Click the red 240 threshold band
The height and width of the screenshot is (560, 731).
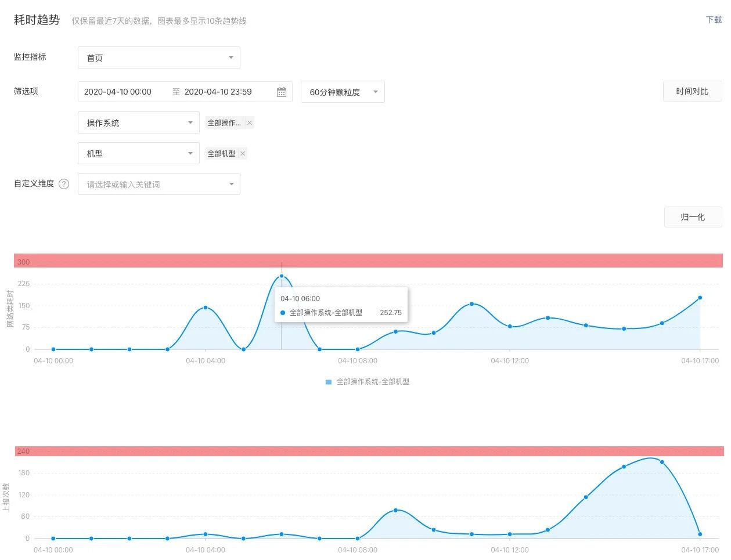pos(369,451)
